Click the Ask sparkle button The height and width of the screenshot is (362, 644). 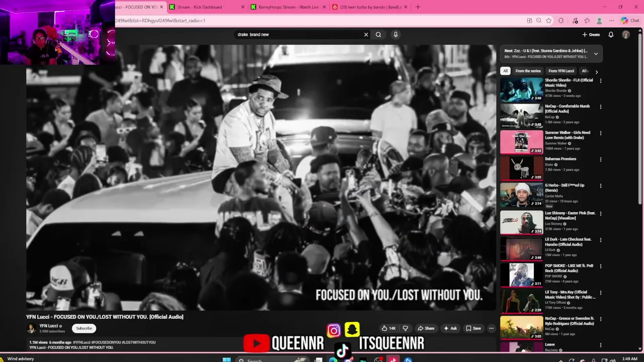click(450, 328)
